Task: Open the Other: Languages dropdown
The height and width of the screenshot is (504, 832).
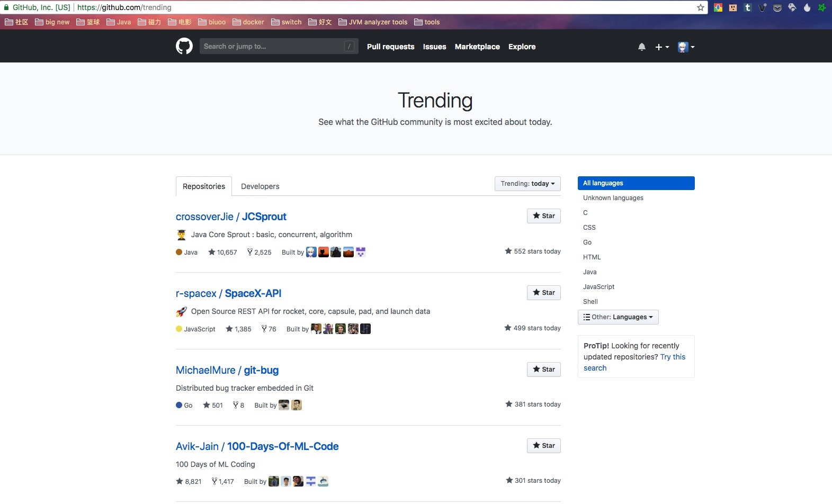Action: 618,317
